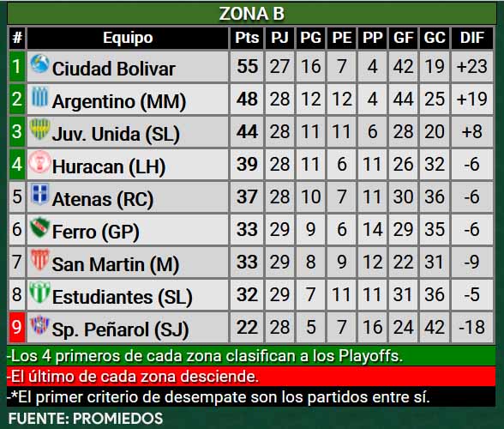Click the Equipo column header
The height and width of the screenshot is (429, 504).
[128, 38]
